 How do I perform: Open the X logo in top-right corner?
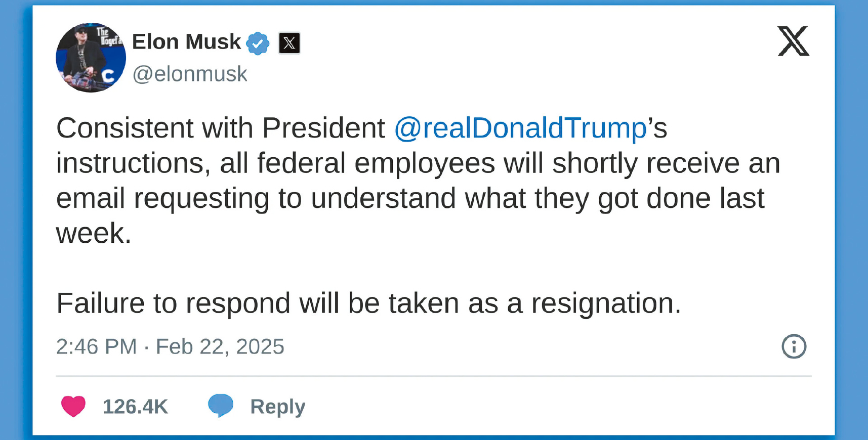[x=793, y=41]
